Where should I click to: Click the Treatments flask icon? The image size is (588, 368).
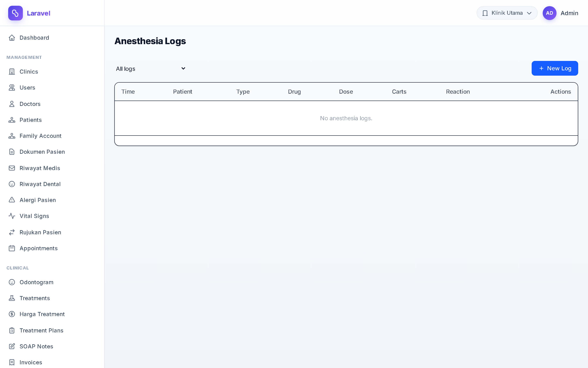[12, 298]
